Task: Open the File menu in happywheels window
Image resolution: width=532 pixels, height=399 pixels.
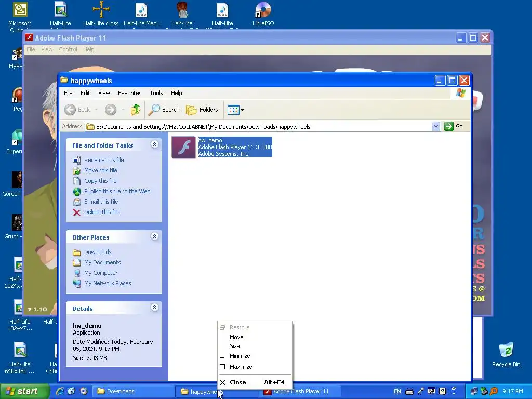Action: [x=68, y=93]
